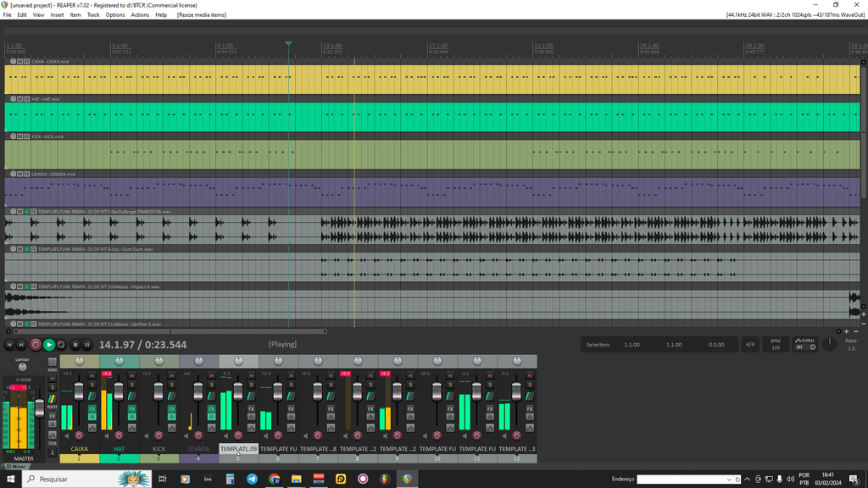The width and height of the screenshot is (868, 488).
Task: Solo the CAIXA track in mixer
Action: point(92,385)
